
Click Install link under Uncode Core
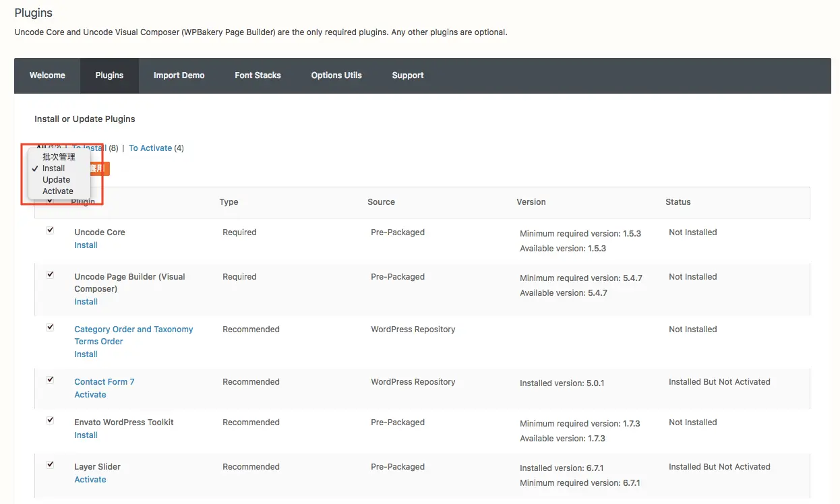86,245
